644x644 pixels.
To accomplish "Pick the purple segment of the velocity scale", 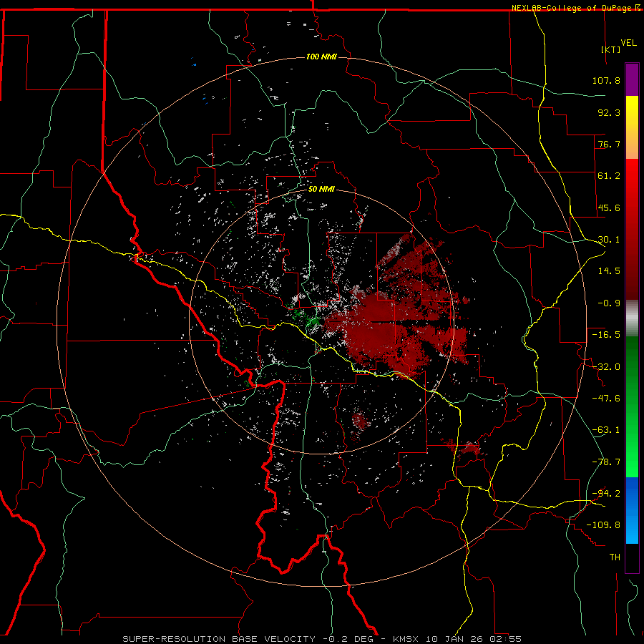I will 632,80.
